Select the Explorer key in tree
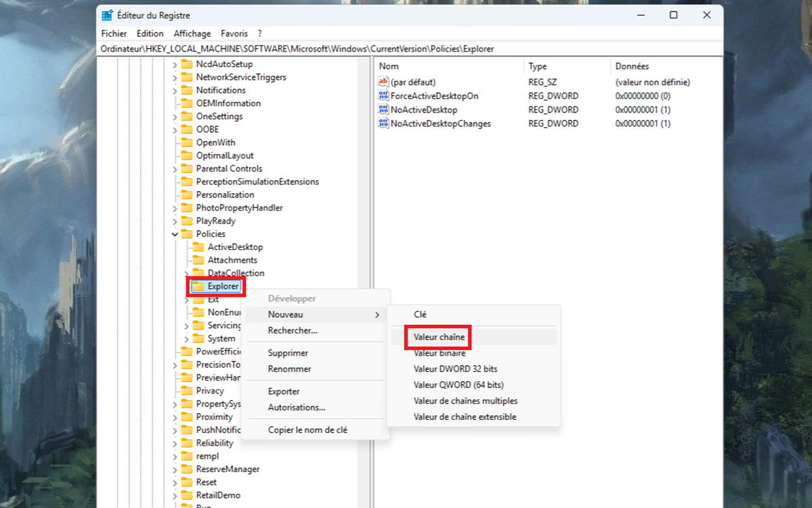 pos(223,287)
